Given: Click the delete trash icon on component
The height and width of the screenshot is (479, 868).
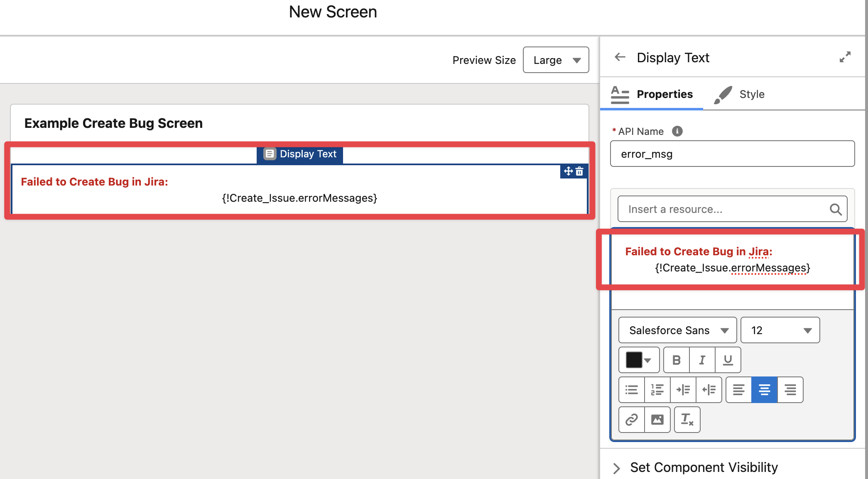Looking at the screenshot, I should coord(580,171).
